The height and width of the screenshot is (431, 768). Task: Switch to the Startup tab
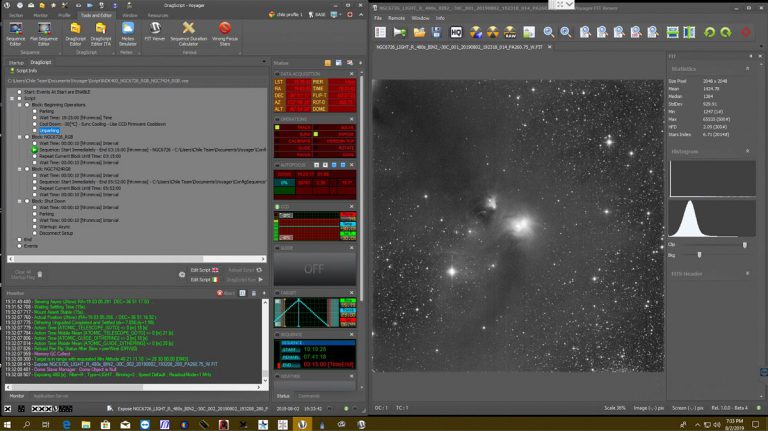click(x=16, y=63)
